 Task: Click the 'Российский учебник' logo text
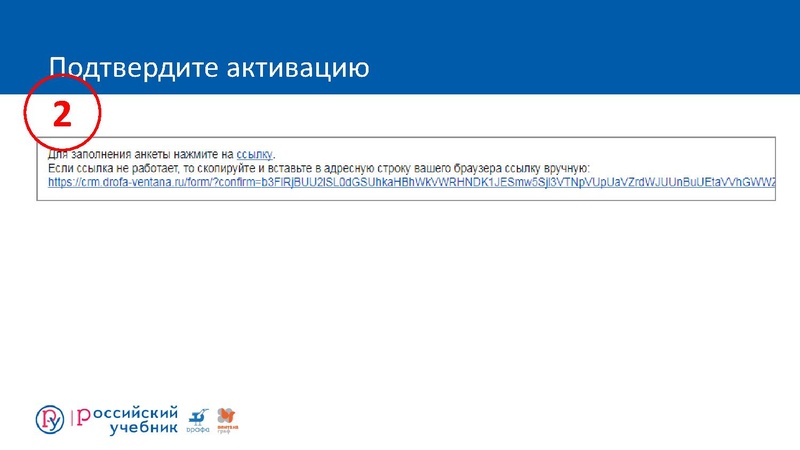tap(127, 420)
